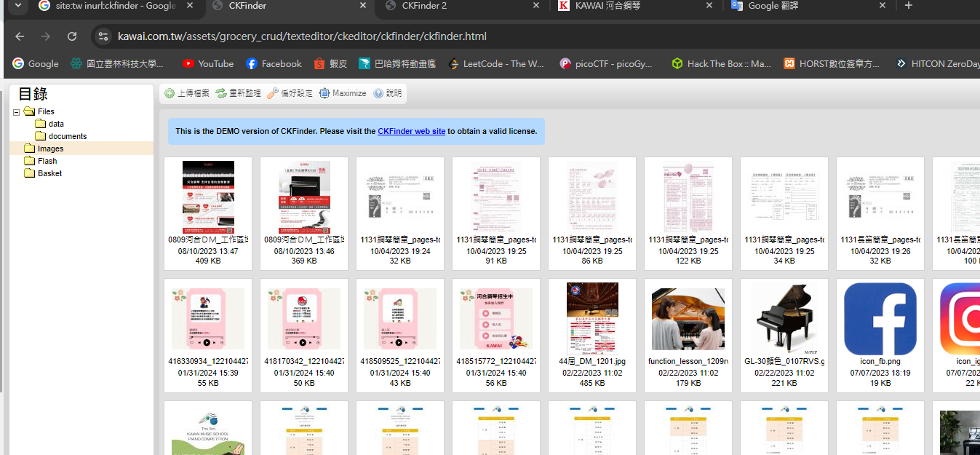This screenshot has width=980, height=455.
Task: Open the 巴哈姆特動畫瘋 bookmark
Action: coord(397,64)
